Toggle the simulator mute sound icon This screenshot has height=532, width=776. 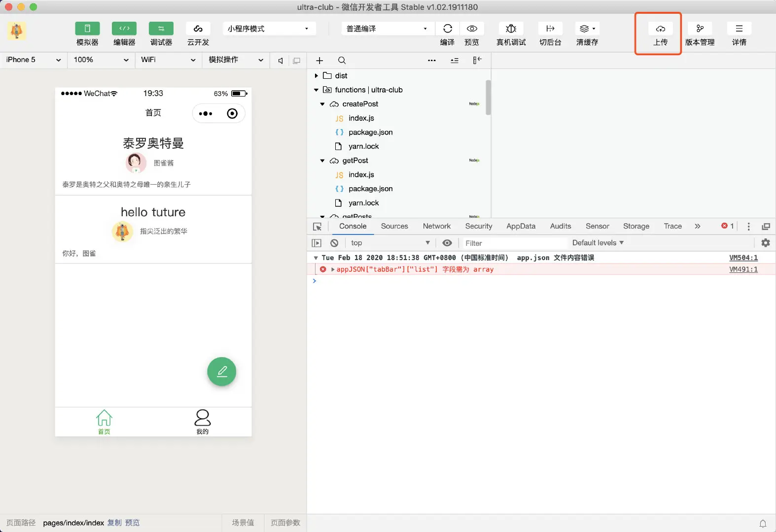coord(281,61)
